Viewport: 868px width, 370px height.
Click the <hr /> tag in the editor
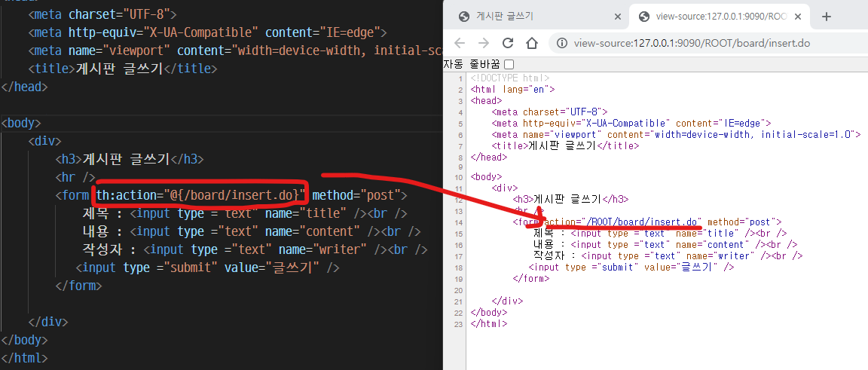pos(75,177)
